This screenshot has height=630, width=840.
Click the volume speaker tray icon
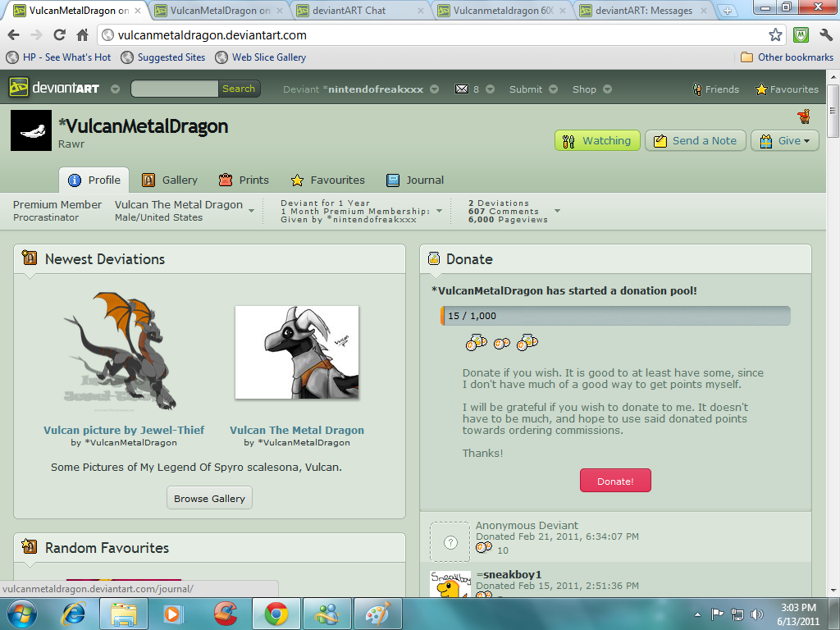tap(757, 614)
